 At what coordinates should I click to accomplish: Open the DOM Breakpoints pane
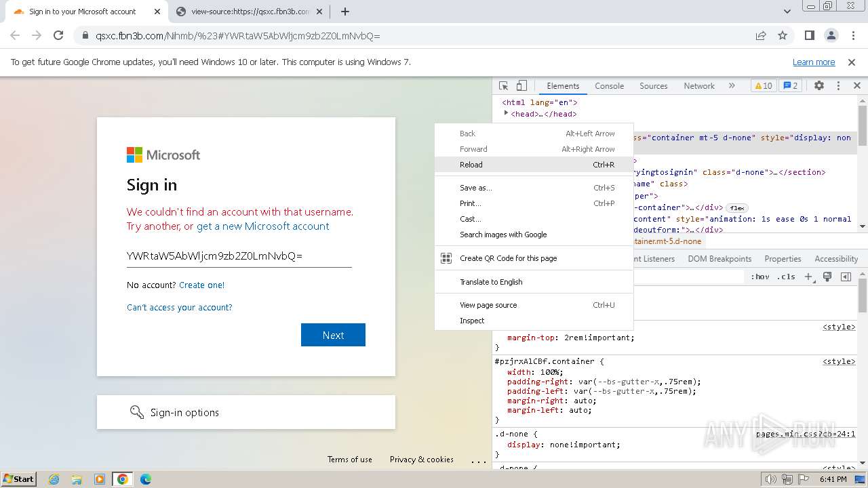(719, 259)
